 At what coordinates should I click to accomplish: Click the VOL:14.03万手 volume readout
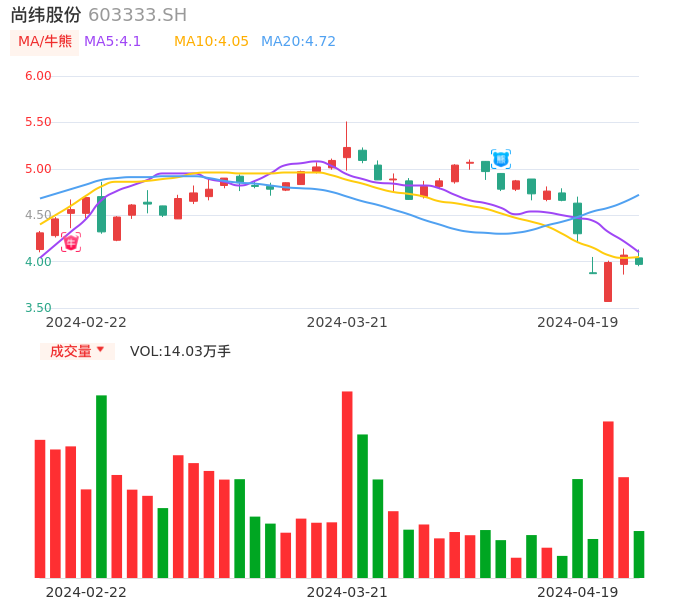[180, 351]
